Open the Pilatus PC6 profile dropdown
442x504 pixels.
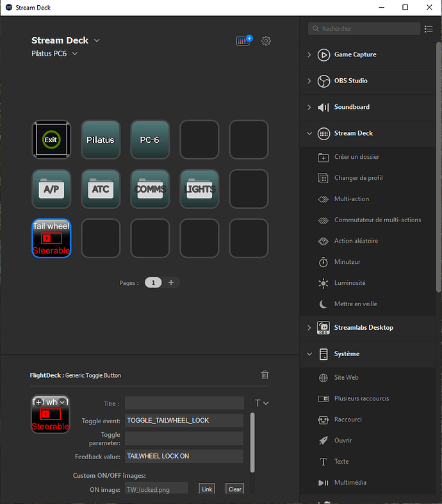point(74,54)
